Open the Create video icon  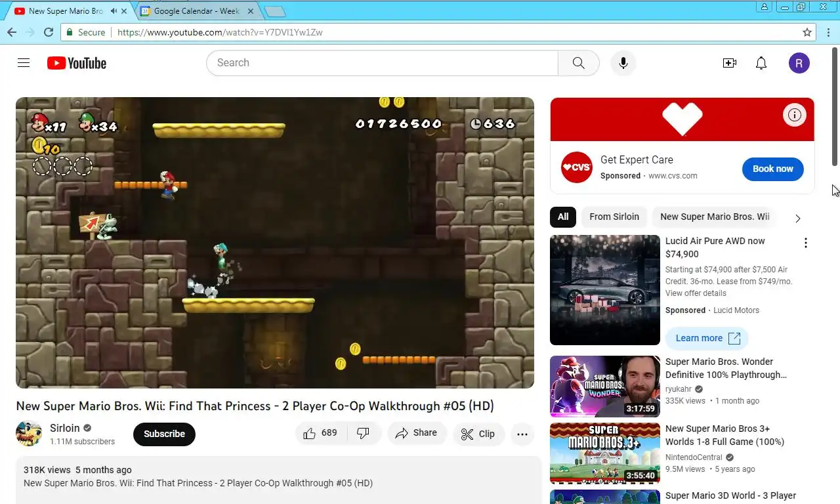(x=729, y=63)
